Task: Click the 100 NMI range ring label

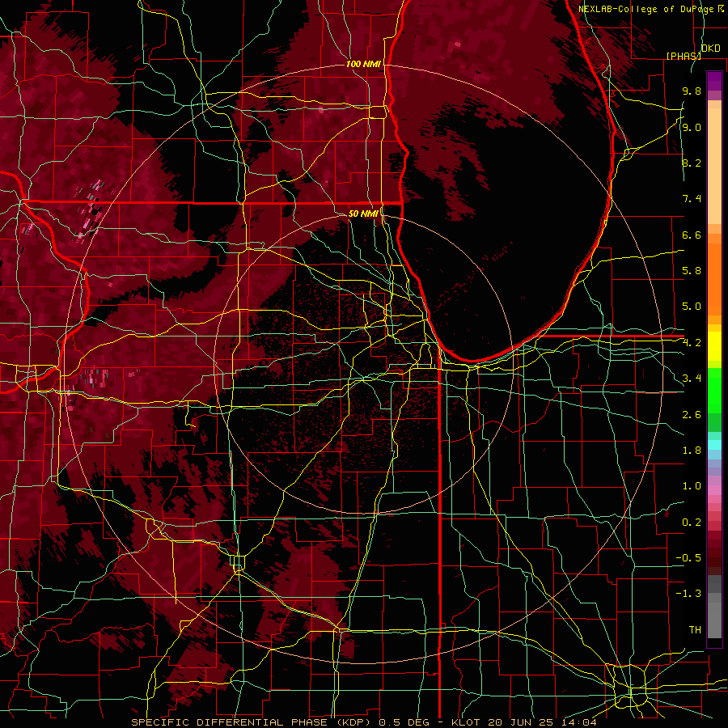Action: click(363, 64)
